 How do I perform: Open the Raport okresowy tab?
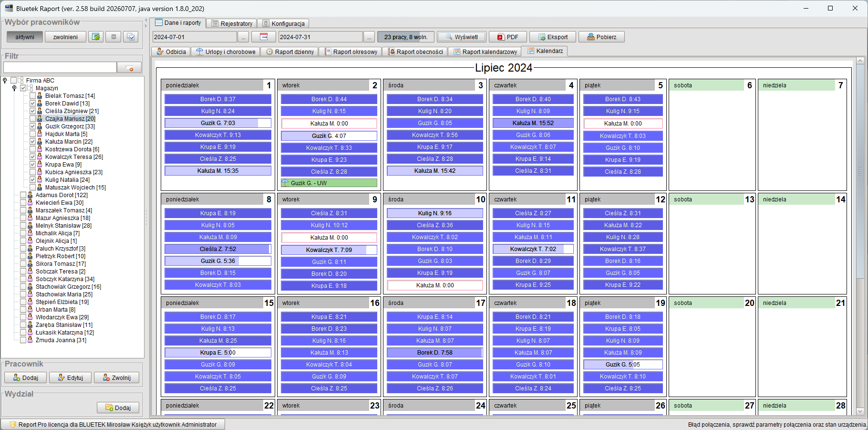click(351, 52)
